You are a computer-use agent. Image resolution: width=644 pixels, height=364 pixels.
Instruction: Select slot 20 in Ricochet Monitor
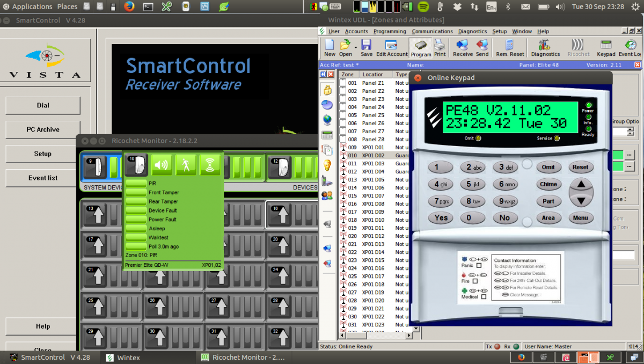[279, 246]
